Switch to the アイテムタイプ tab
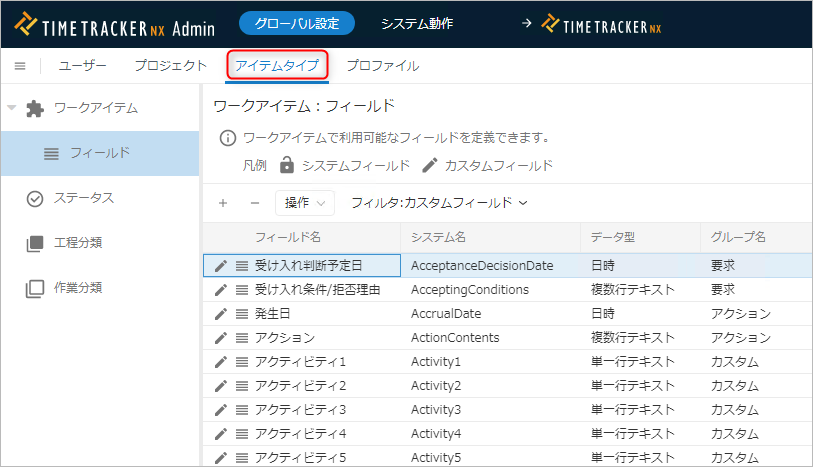 tap(276, 66)
